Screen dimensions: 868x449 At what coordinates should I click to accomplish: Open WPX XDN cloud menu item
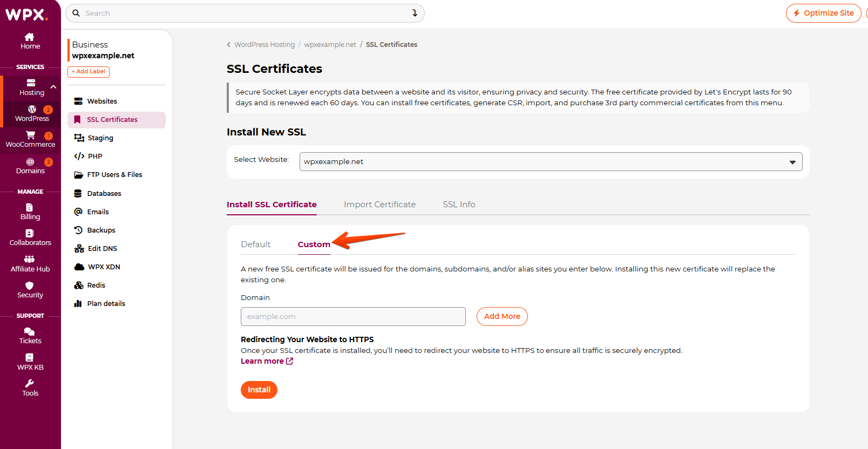[x=104, y=267]
